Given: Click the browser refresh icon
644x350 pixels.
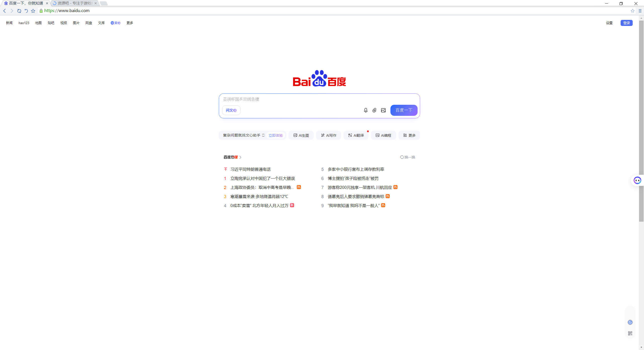Looking at the screenshot, I should (19, 11).
